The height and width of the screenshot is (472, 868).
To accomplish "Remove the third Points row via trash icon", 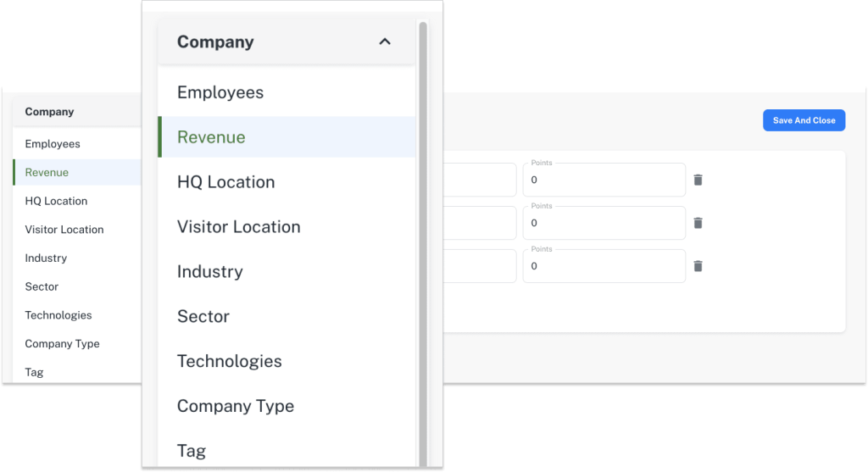I will (x=698, y=266).
